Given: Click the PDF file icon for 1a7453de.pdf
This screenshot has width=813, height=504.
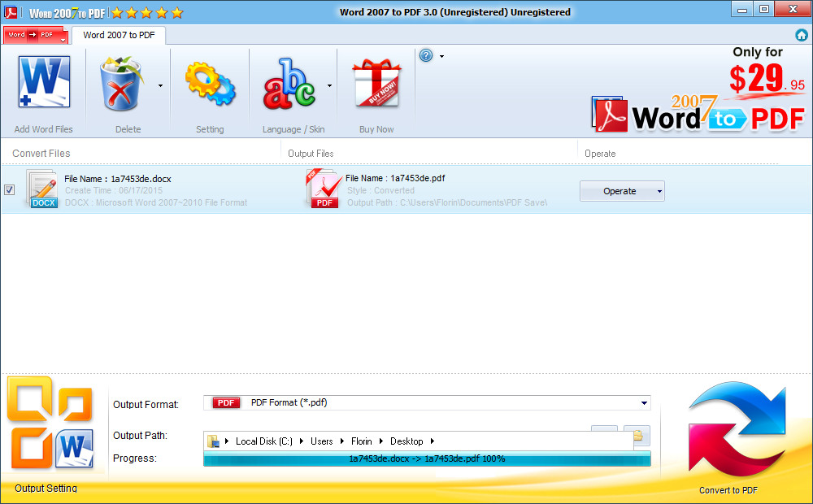Looking at the screenshot, I should point(323,188).
